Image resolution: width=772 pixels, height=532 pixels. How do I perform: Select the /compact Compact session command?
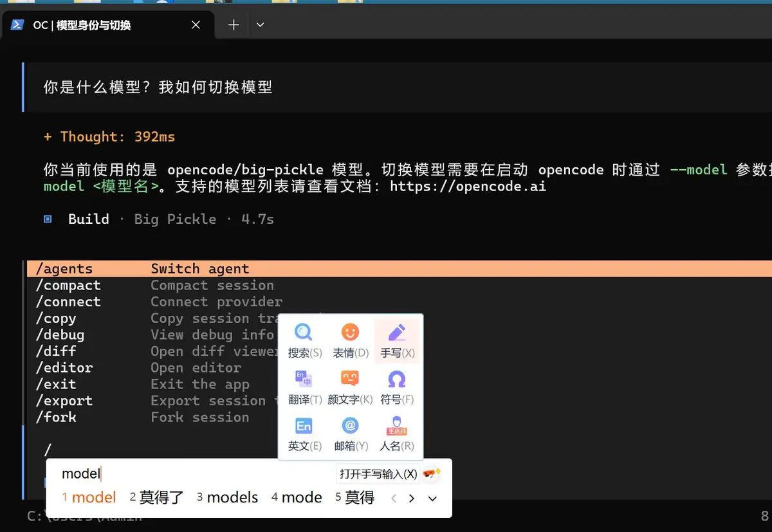tap(400, 286)
